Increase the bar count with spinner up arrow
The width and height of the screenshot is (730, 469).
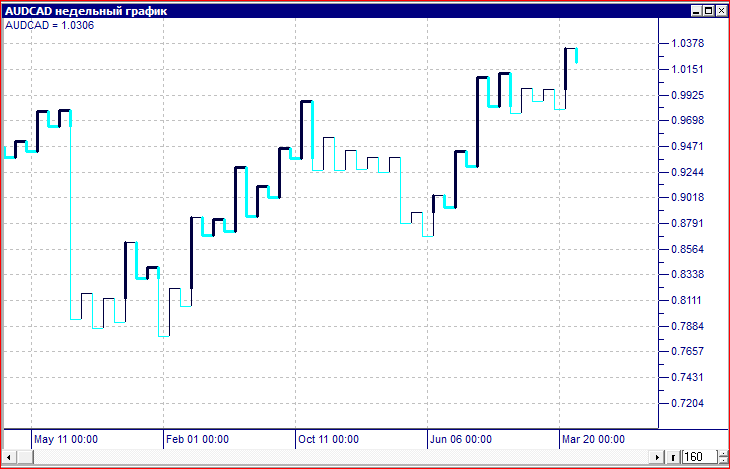tap(723, 454)
